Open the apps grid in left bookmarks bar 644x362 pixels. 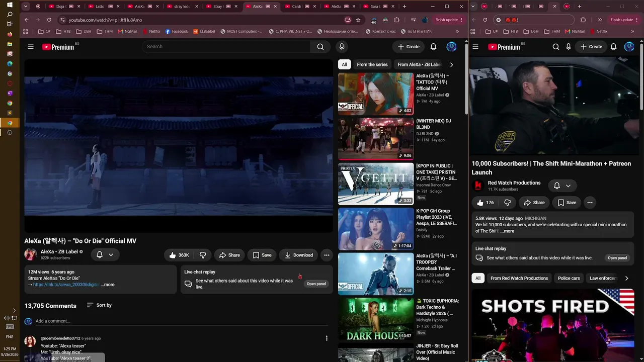coord(26,32)
